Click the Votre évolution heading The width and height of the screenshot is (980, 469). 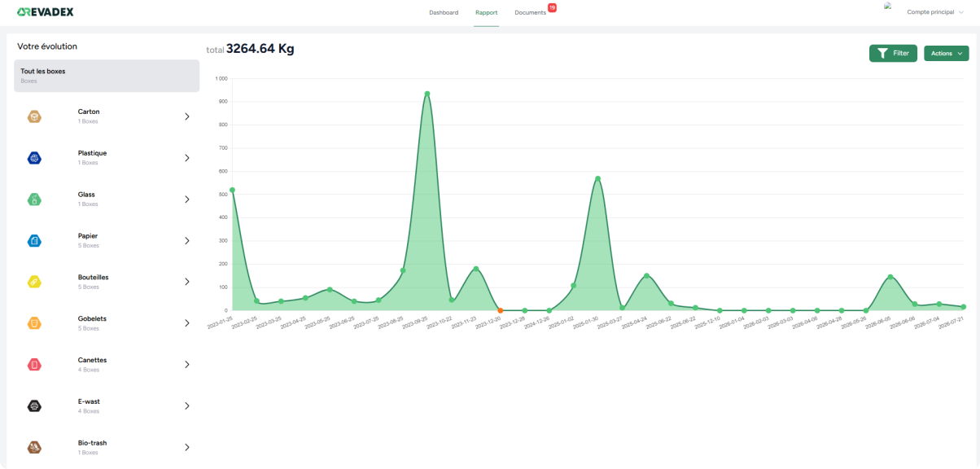[47, 46]
